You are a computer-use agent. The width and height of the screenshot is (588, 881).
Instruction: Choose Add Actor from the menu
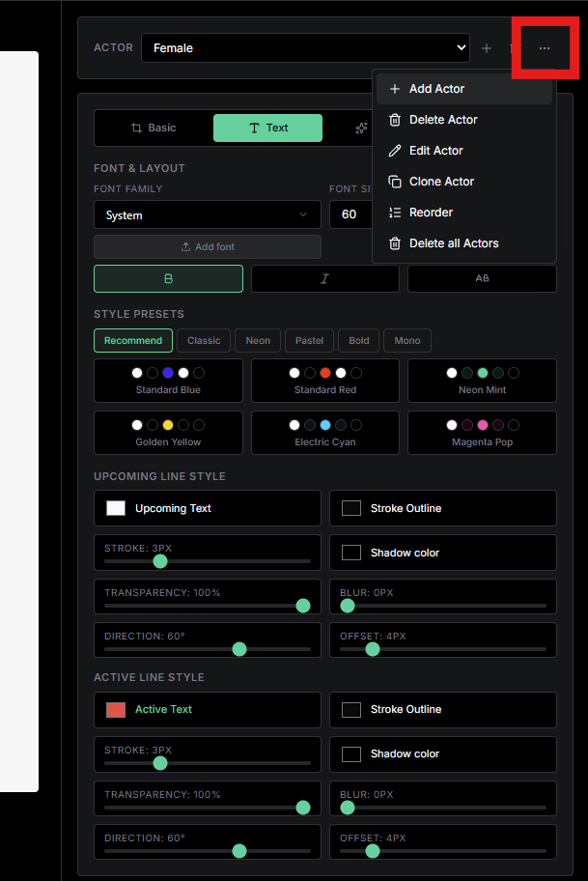463,89
